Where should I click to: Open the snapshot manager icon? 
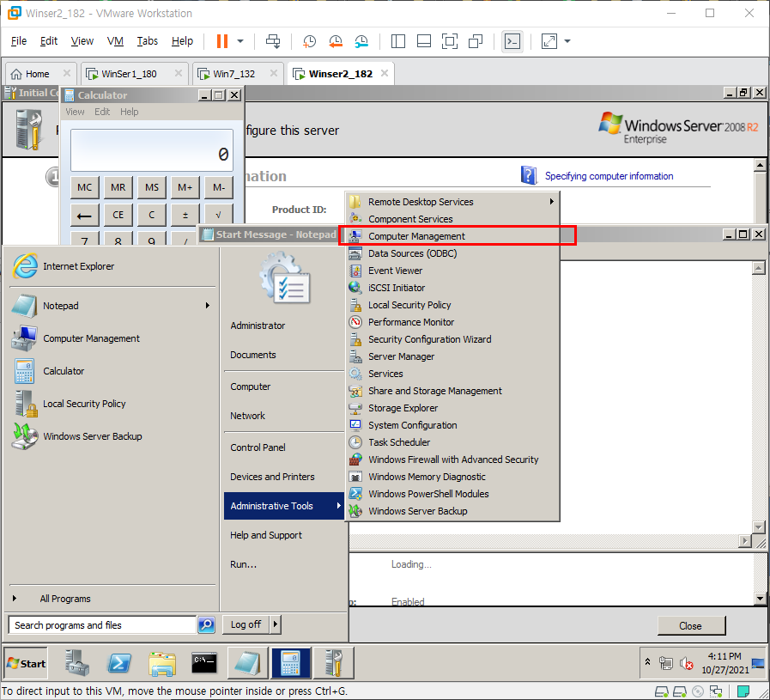pos(361,41)
